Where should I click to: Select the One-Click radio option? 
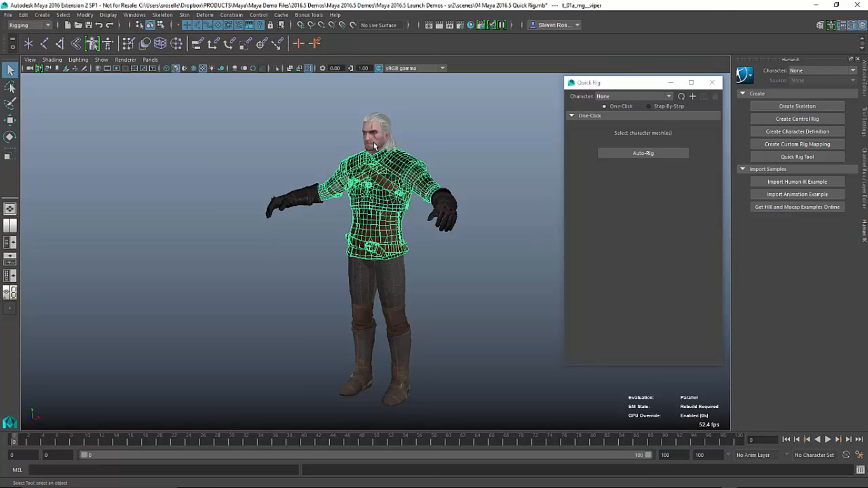[604, 106]
